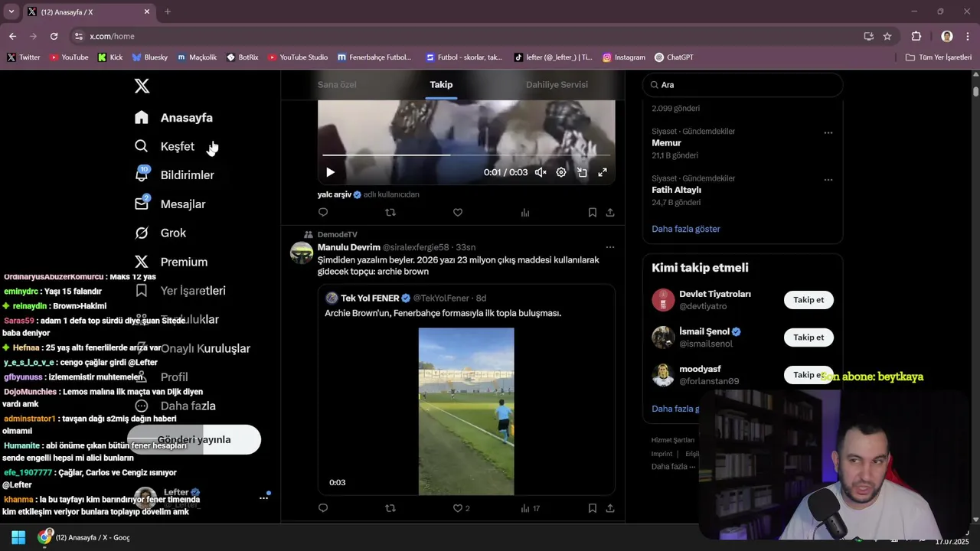The image size is (980, 551).
Task: Unmute the top video sound
Action: click(x=541, y=172)
